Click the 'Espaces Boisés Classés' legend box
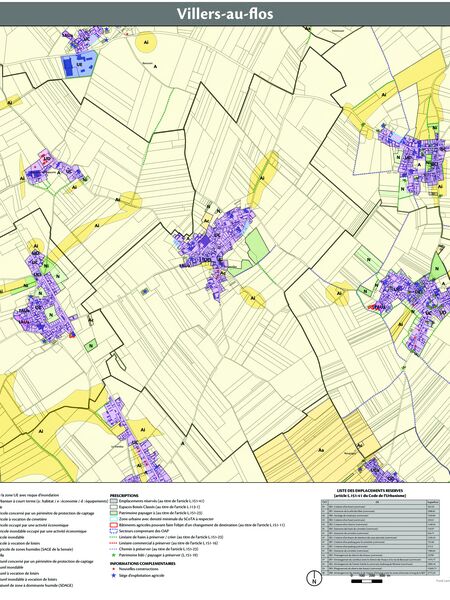 [x=113, y=507]
